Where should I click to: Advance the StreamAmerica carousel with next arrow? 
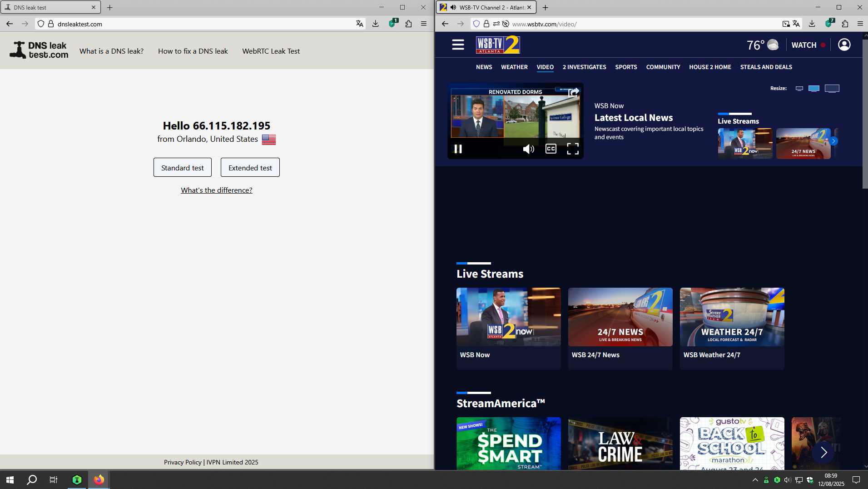[x=823, y=452]
